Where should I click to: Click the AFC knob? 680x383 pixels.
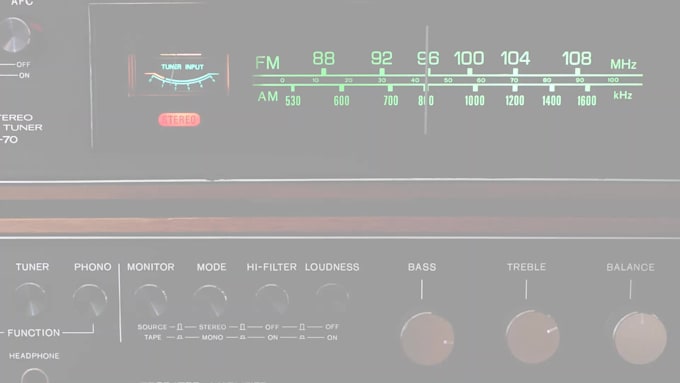14,35
